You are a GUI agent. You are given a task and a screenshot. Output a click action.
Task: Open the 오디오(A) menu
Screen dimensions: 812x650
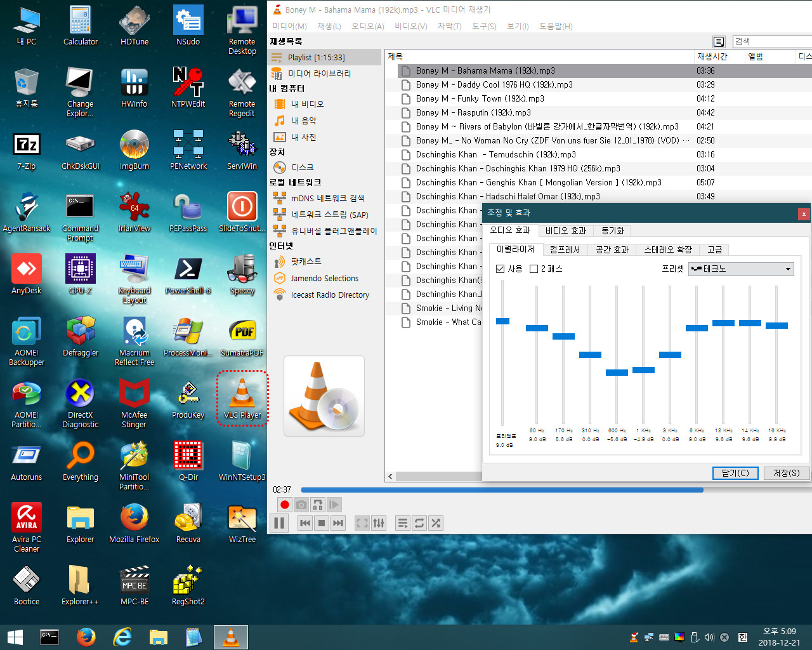pos(368,26)
